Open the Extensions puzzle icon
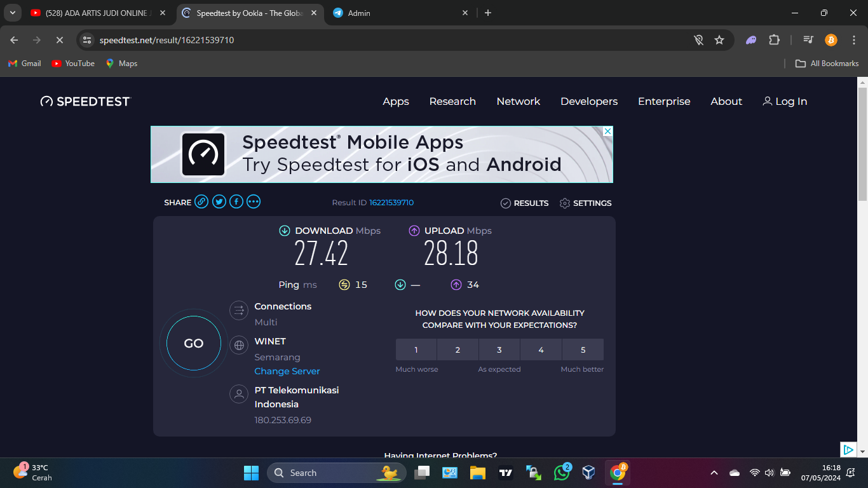This screenshot has height=488, width=868. click(x=774, y=40)
